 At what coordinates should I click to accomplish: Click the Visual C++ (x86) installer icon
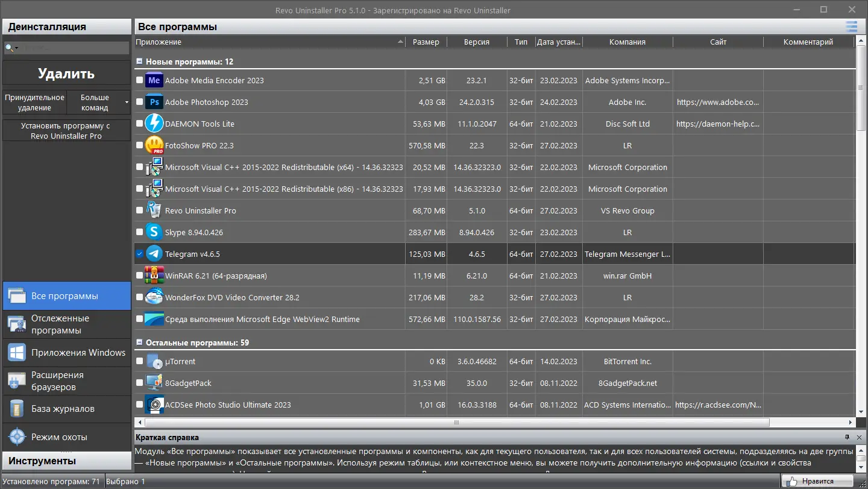point(154,189)
